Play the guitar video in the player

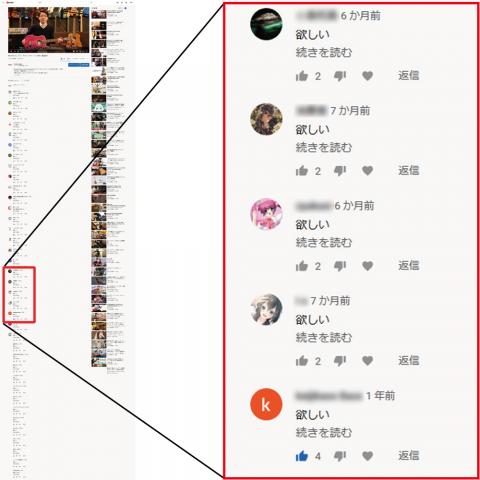tap(49, 30)
